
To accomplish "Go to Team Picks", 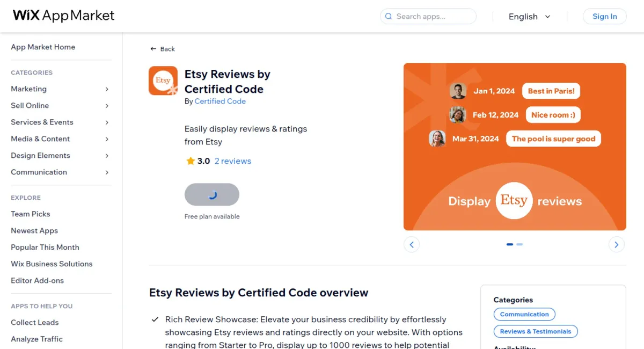I will [31, 214].
